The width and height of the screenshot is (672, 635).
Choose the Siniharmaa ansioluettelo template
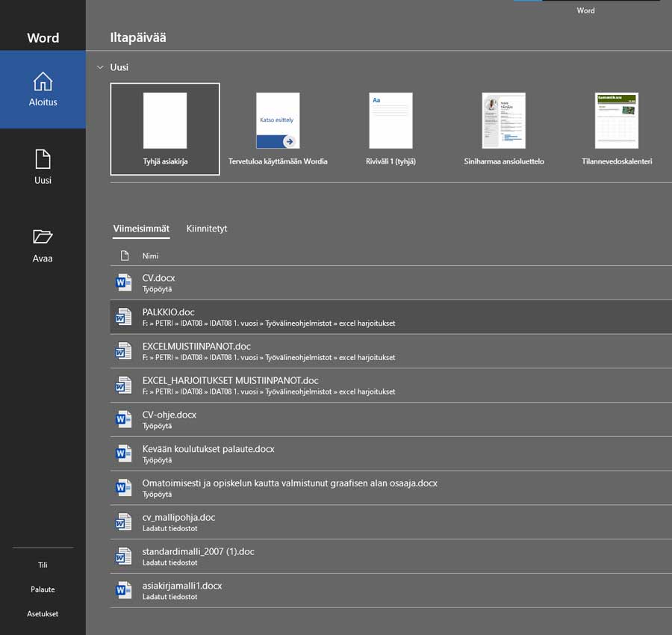503,129
